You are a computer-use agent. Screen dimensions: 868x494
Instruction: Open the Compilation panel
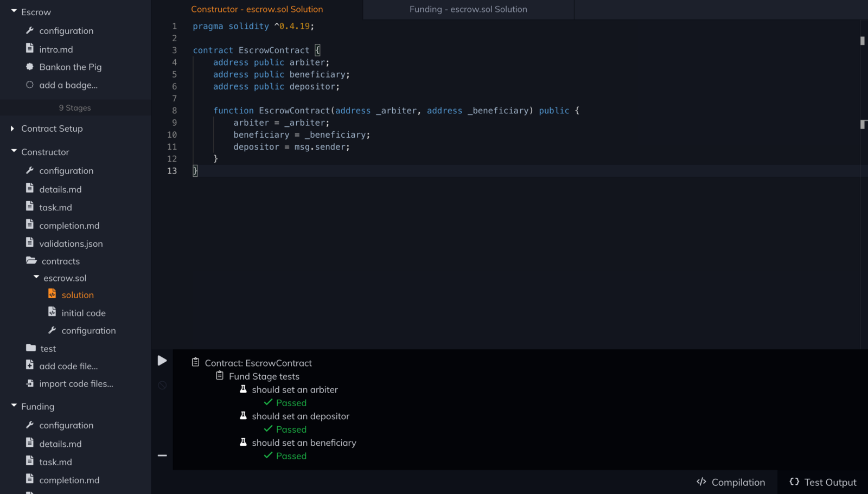pyautogui.click(x=731, y=482)
